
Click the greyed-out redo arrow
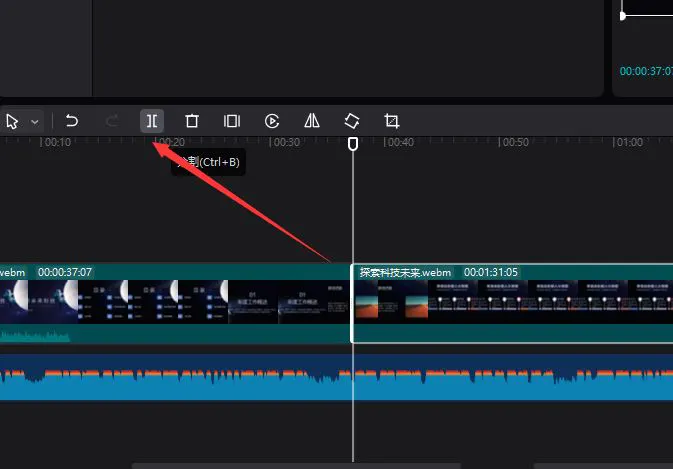tap(112, 121)
